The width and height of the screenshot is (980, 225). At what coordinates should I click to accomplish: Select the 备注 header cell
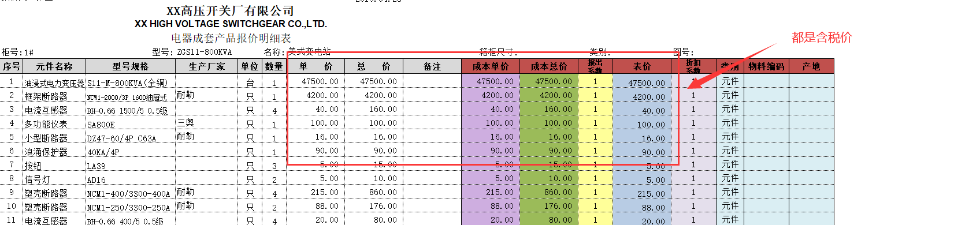click(x=432, y=66)
